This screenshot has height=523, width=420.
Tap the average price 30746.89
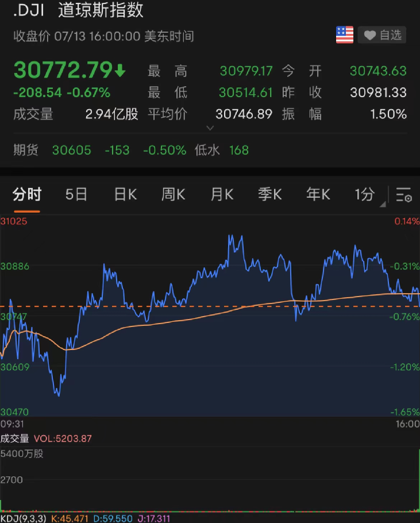click(244, 114)
